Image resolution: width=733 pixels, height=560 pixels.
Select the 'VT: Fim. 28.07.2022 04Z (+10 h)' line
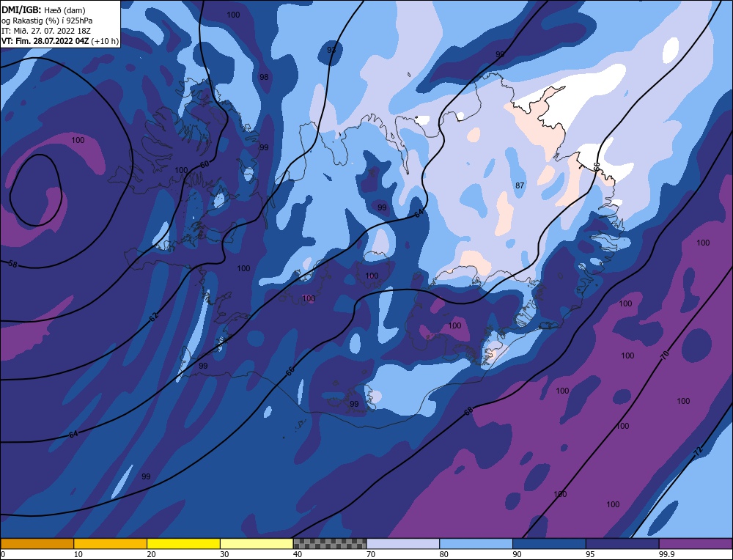[x=60, y=41]
